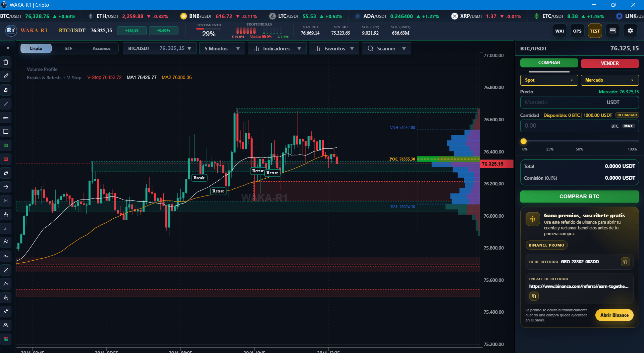Open the OPS panel
Screen dimensions: 644x353
pos(577,31)
